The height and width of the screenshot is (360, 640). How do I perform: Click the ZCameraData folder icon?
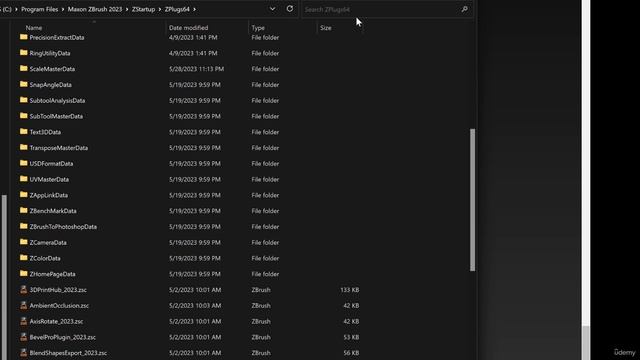[24, 242]
